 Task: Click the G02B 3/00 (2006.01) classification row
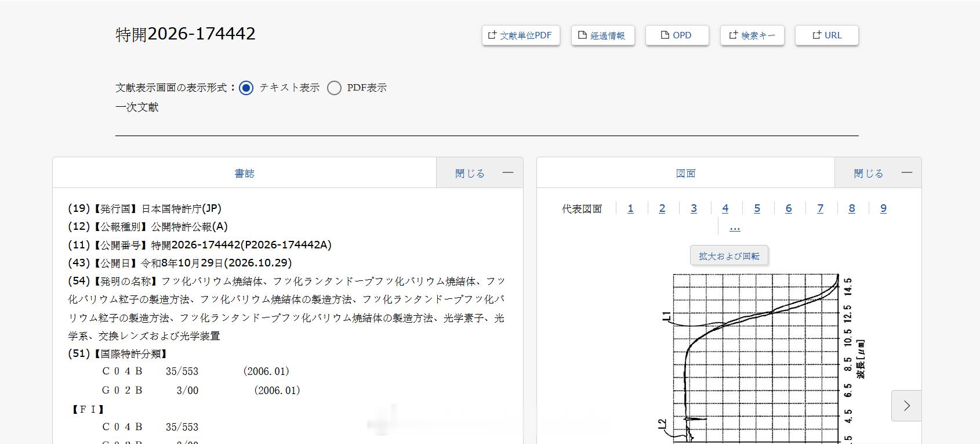201,391
